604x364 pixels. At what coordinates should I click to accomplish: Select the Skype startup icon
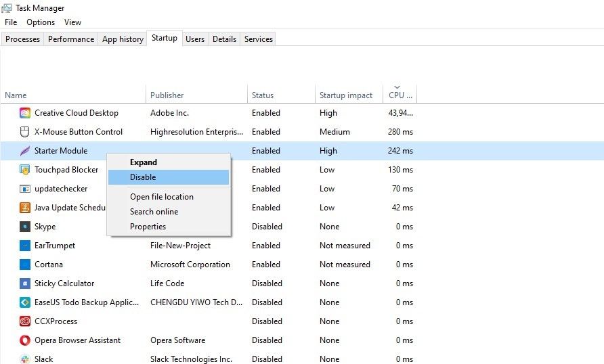click(x=25, y=227)
